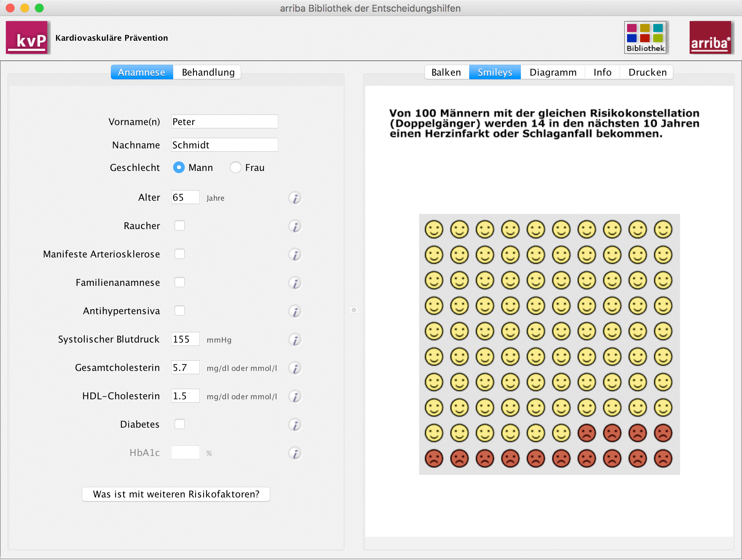The width and height of the screenshot is (742, 560).
Task: Select the Frau radio button
Action: point(235,167)
